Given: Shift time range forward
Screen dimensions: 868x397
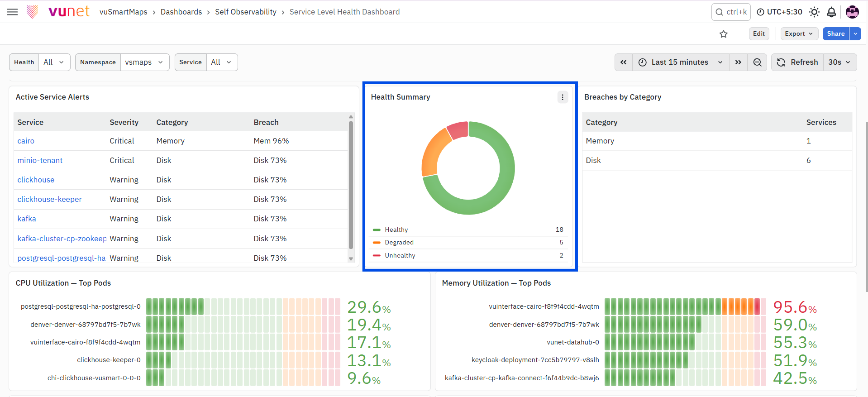Looking at the screenshot, I should coord(738,62).
